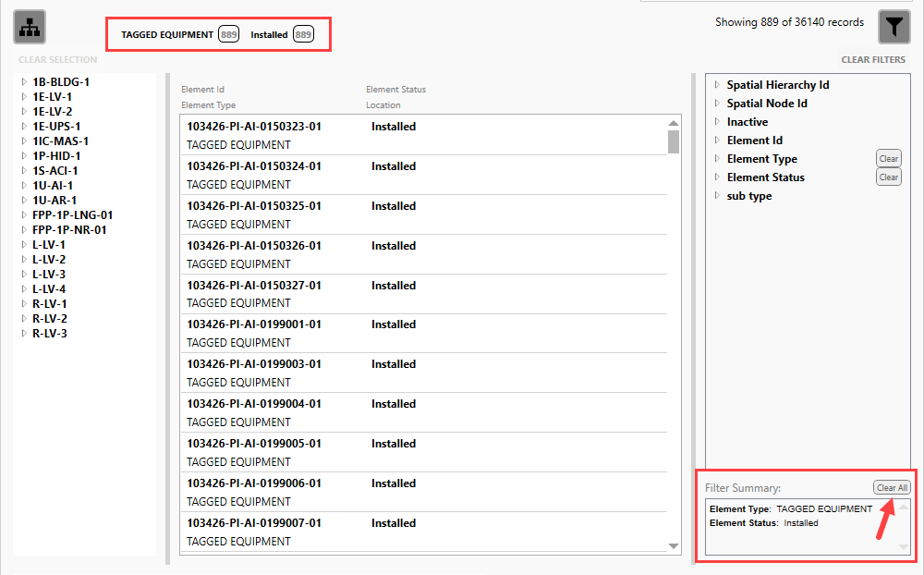This screenshot has width=924, height=575.
Task: Click CLEAR SELECTION link
Action: point(57,59)
